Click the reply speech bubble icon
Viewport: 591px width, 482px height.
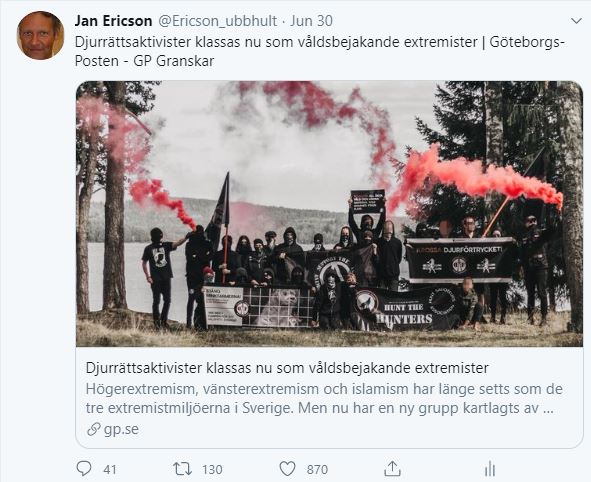pyautogui.click(x=84, y=469)
